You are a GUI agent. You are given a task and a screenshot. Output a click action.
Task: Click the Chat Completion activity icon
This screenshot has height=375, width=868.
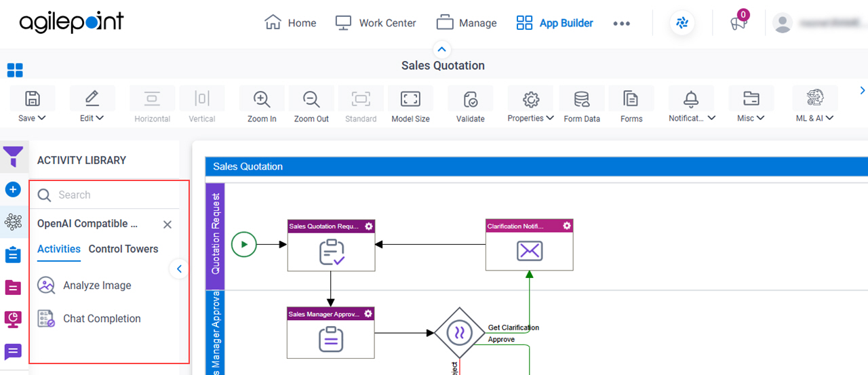46,319
